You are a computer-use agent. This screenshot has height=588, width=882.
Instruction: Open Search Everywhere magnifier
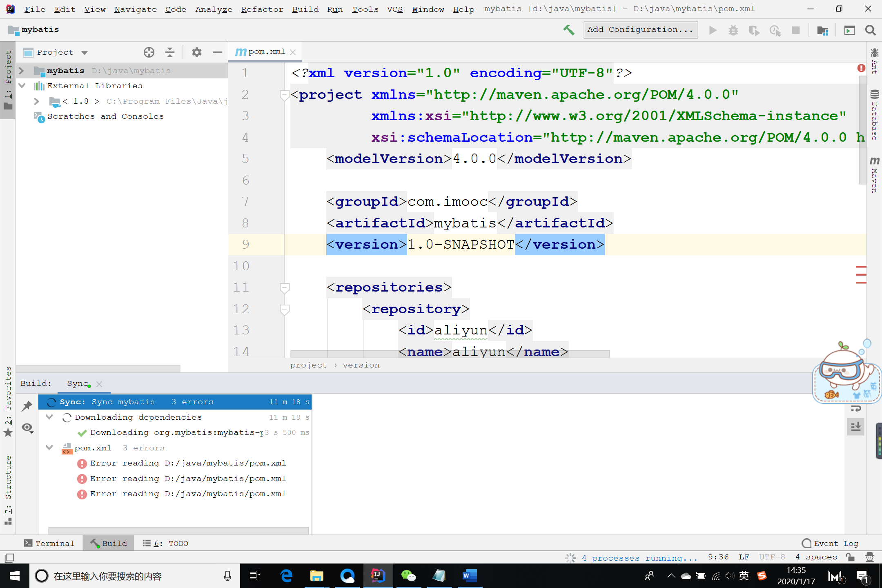click(x=870, y=30)
